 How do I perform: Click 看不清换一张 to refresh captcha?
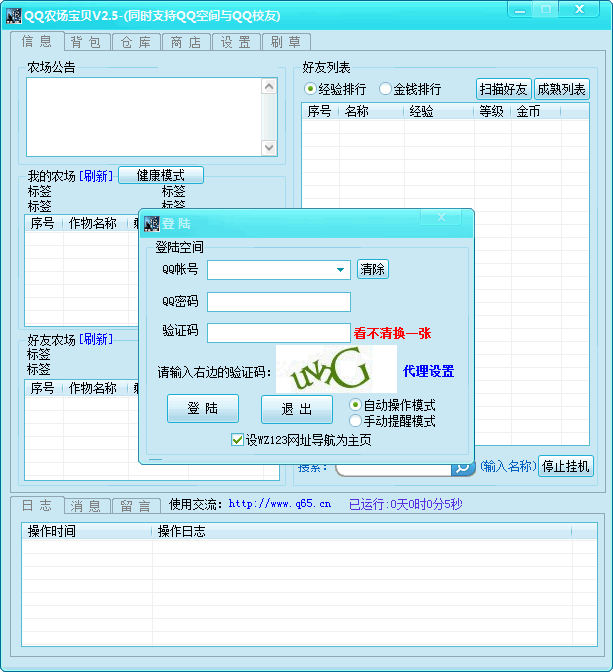click(x=392, y=333)
